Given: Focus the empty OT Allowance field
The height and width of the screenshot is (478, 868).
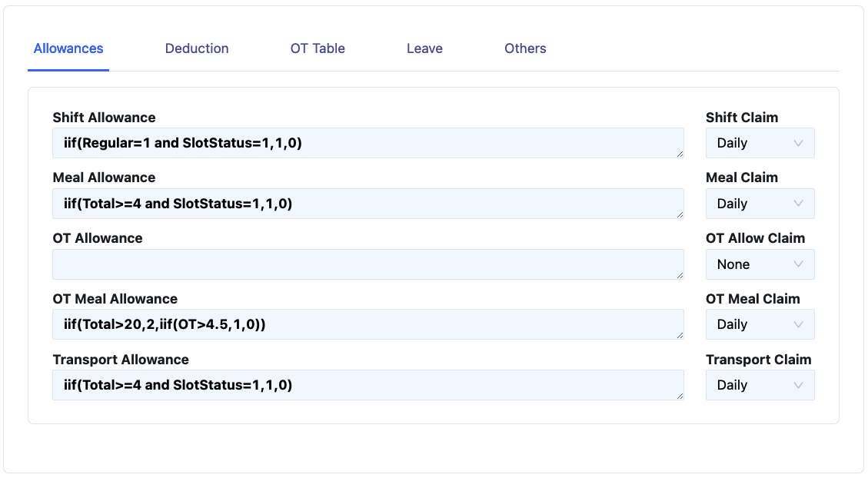Looking at the screenshot, I should (367, 264).
